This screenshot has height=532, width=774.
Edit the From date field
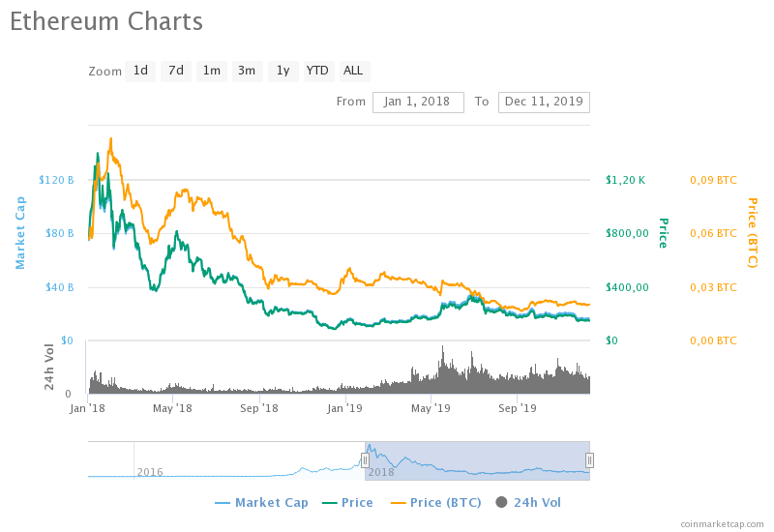point(418,102)
